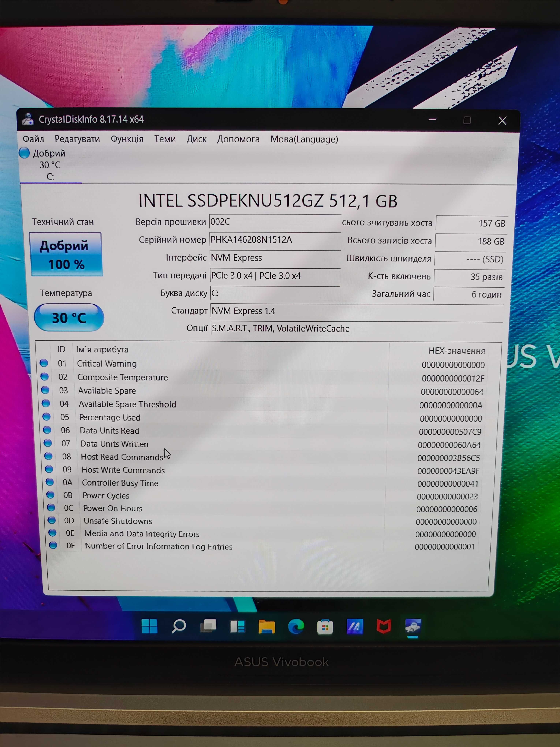This screenshot has width=560, height=747.
Task: Select the Data Units Written attribute name
Action: [114, 444]
